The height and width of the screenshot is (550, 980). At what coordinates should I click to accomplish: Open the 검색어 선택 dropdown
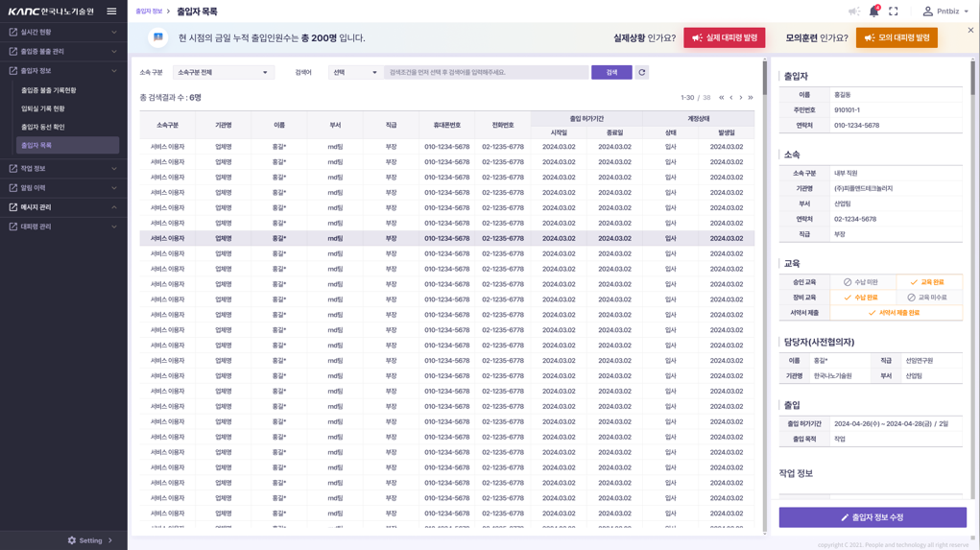[x=355, y=72]
